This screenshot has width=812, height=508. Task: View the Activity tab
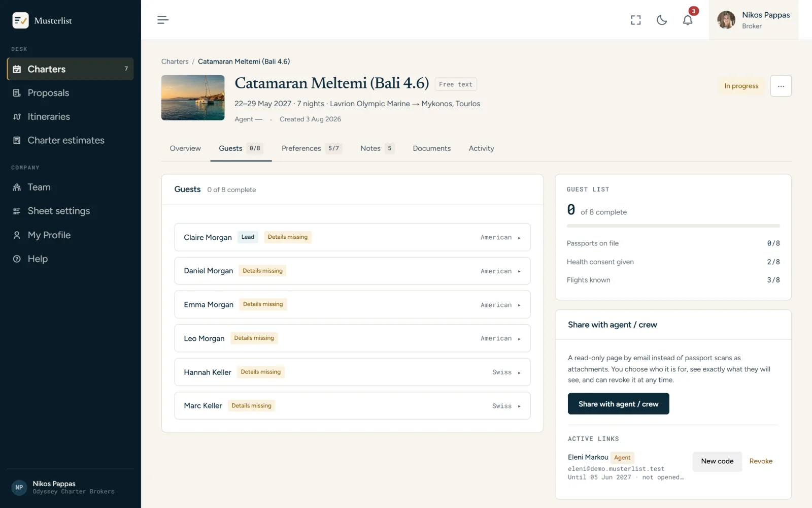(481, 148)
